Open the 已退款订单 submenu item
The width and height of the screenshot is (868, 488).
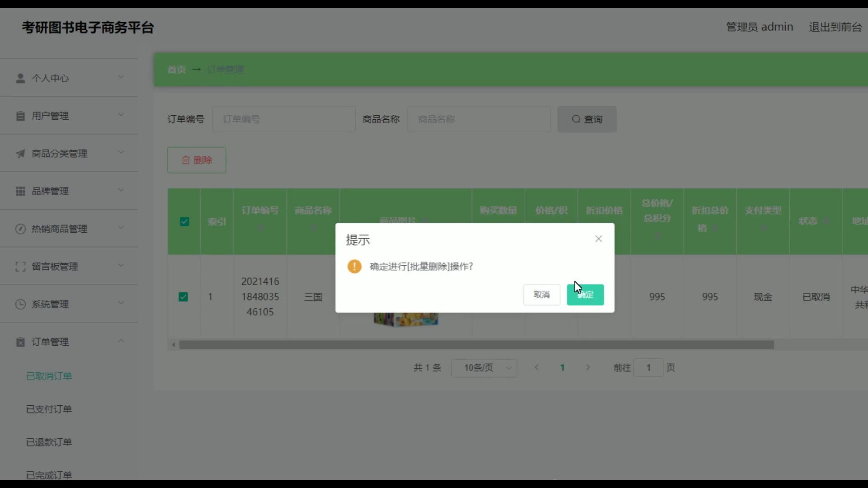click(49, 442)
